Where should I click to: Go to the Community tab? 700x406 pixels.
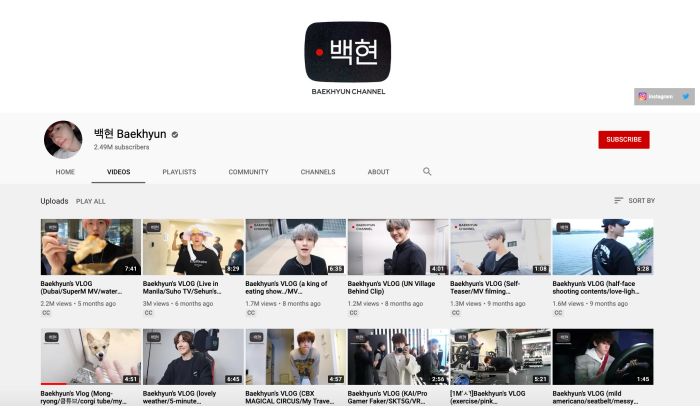tap(248, 172)
